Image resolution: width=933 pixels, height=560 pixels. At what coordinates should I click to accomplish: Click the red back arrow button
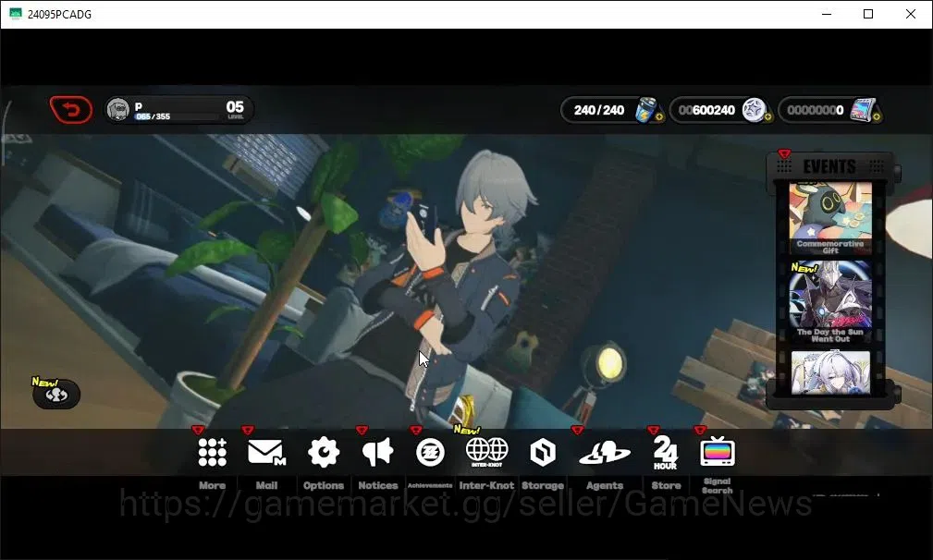71,110
